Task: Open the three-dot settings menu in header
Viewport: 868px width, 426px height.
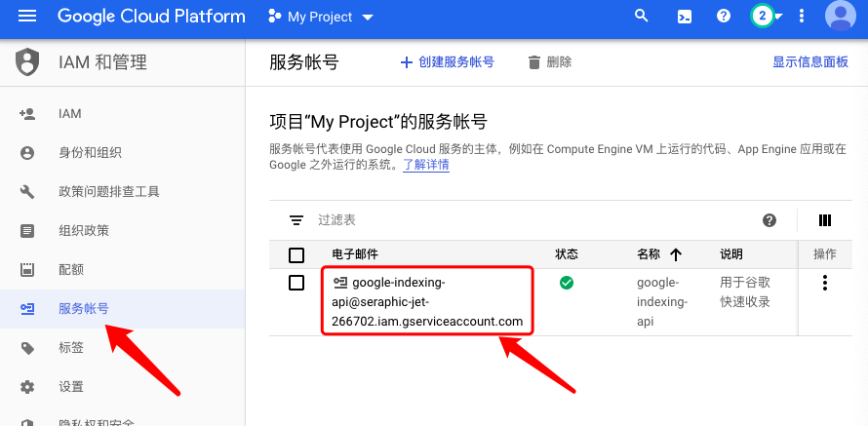Action: 802,16
